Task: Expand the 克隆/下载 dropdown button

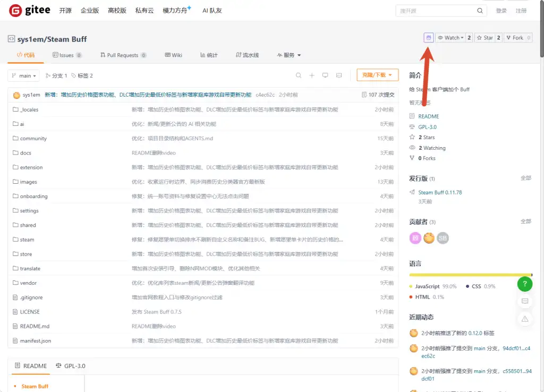Action: (x=378, y=75)
